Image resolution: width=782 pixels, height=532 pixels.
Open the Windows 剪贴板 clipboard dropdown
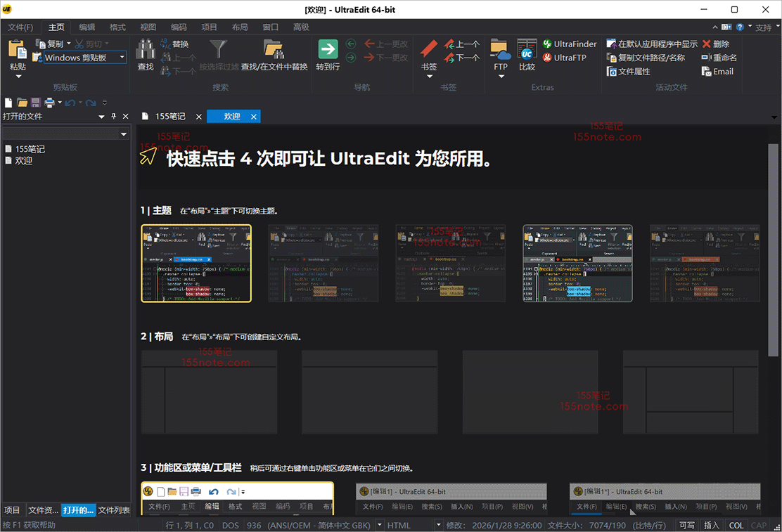pos(122,58)
